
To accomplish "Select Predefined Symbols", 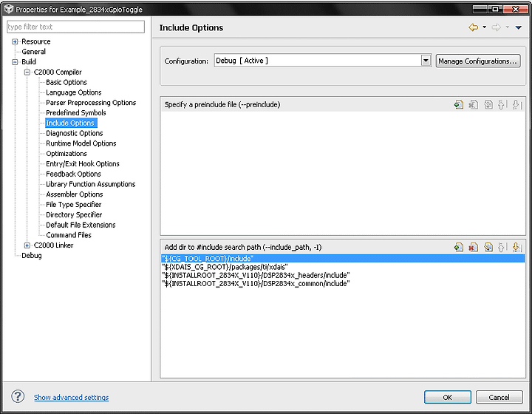I will (x=76, y=112).
